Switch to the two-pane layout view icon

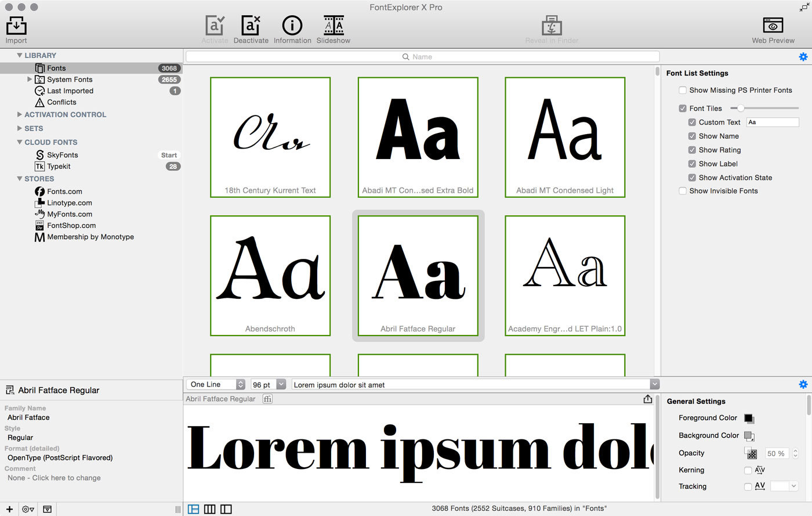pyautogui.click(x=194, y=509)
